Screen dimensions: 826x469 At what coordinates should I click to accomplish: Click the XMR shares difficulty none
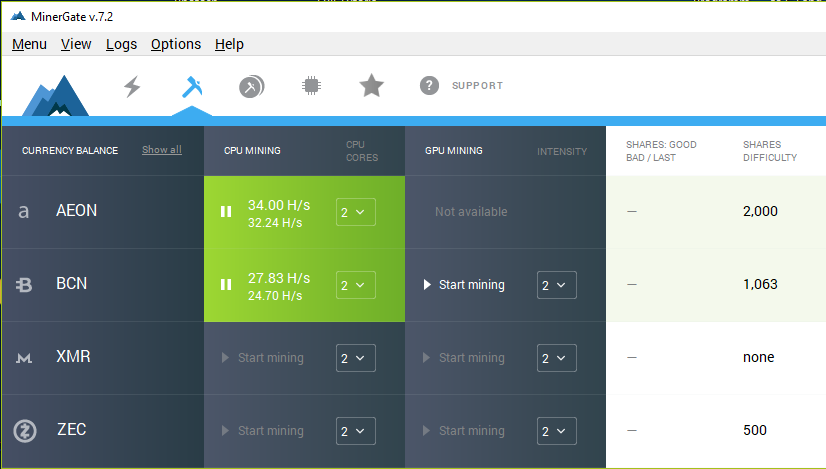tap(759, 357)
